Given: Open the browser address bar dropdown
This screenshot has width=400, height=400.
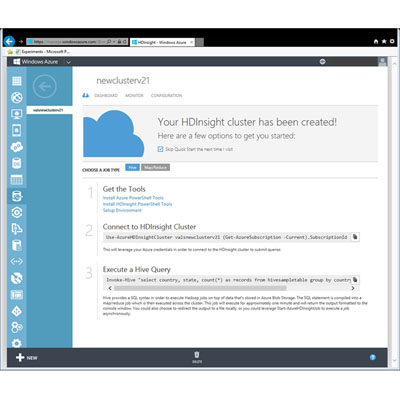Looking at the screenshot, I should [114, 42].
